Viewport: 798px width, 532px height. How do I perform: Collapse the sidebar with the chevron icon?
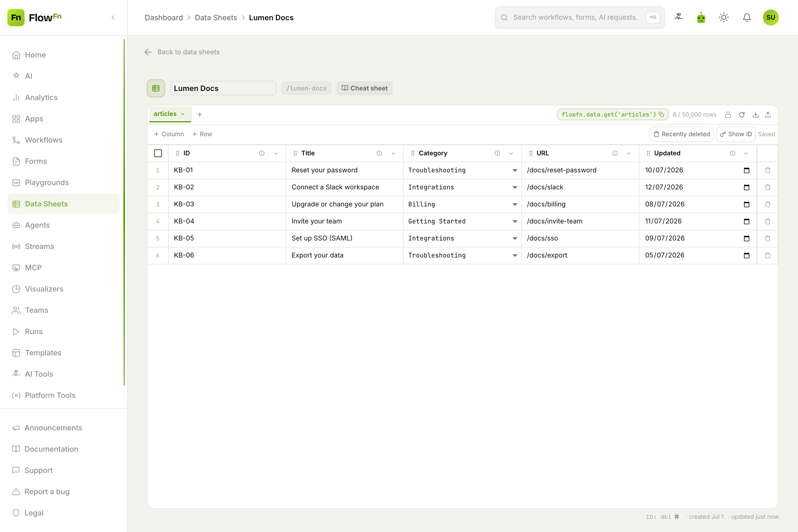113,18
